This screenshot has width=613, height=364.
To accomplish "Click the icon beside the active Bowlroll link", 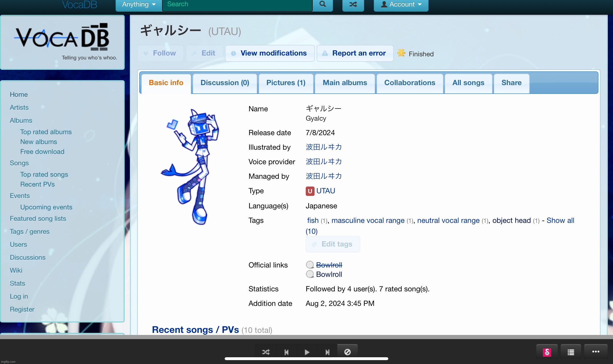I will click(x=310, y=274).
